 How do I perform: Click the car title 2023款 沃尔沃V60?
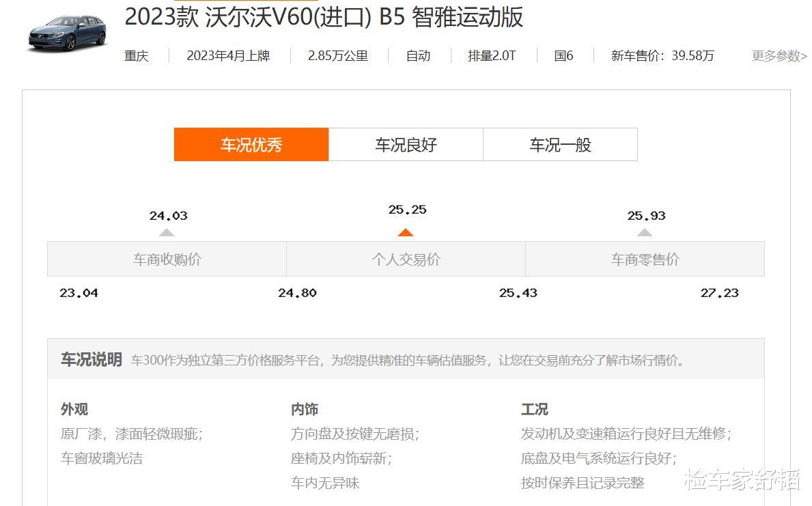click(323, 17)
